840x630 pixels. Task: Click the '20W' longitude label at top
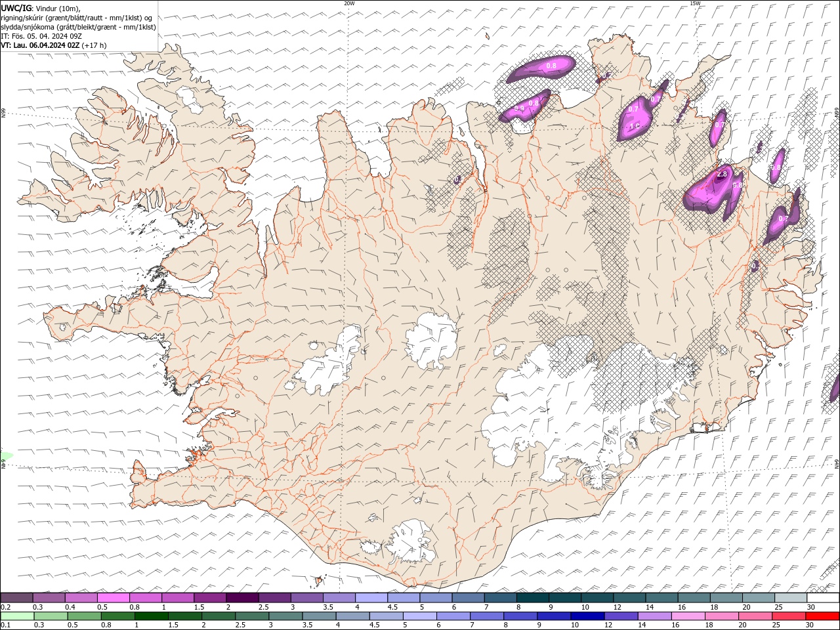[349, 3]
